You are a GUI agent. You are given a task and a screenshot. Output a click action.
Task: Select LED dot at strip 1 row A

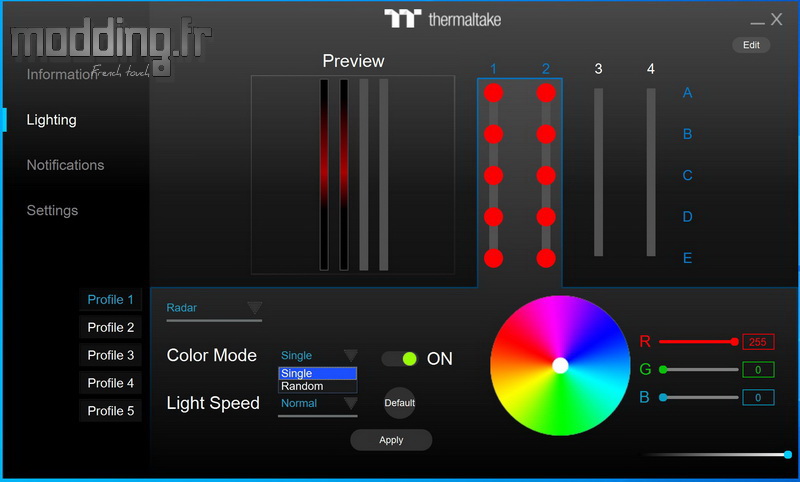[493, 93]
